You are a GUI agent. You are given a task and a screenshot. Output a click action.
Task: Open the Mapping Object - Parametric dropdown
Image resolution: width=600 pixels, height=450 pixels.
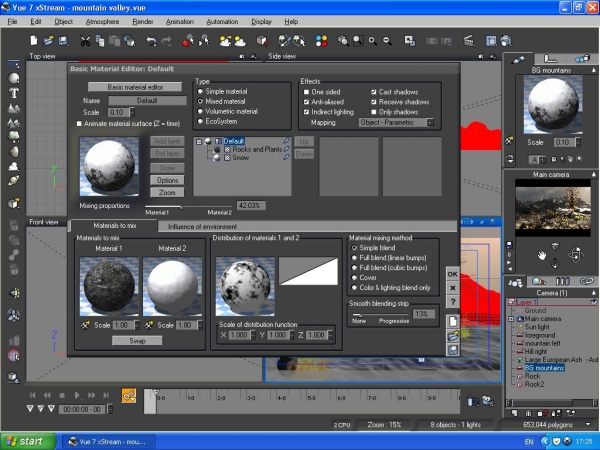pos(430,122)
